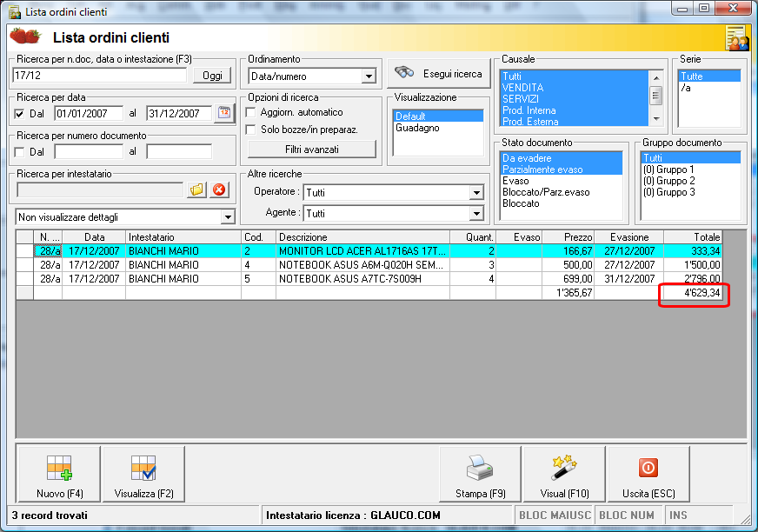Select the NOTEBOOK ASUS A7TC-7S009H row

point(369,278)
